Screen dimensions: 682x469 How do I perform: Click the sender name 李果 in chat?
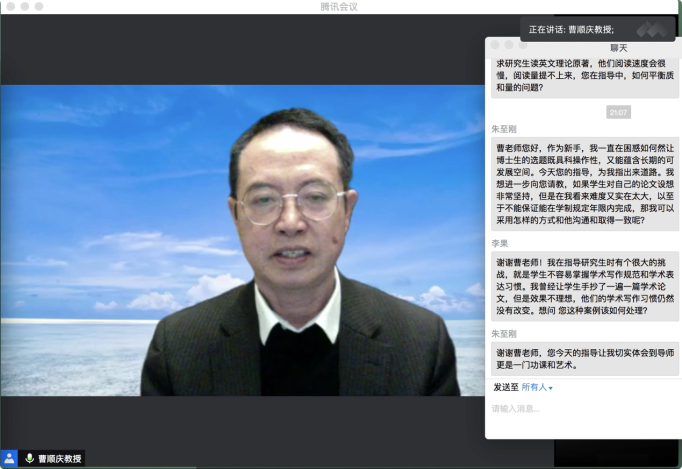[x=500, y=242]
